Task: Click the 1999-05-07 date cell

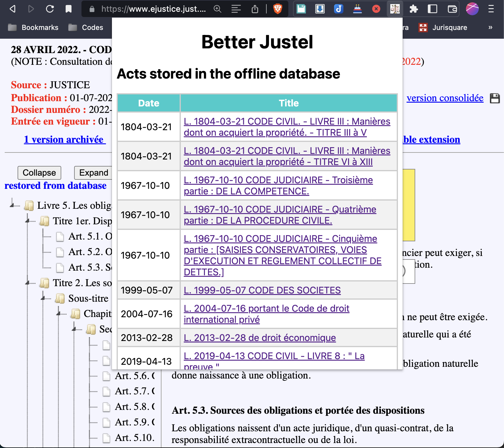Action: (x=149, y=290)
